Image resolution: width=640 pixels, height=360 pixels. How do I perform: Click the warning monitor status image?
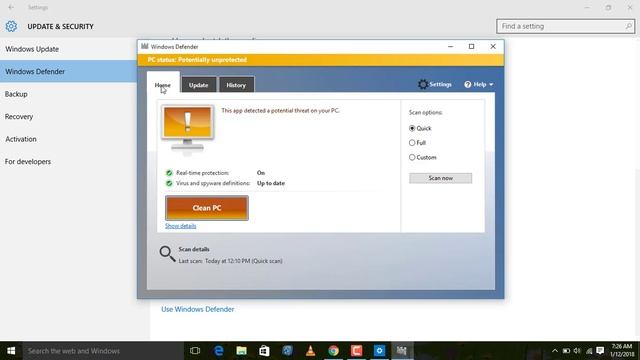[x=187, y=129]
